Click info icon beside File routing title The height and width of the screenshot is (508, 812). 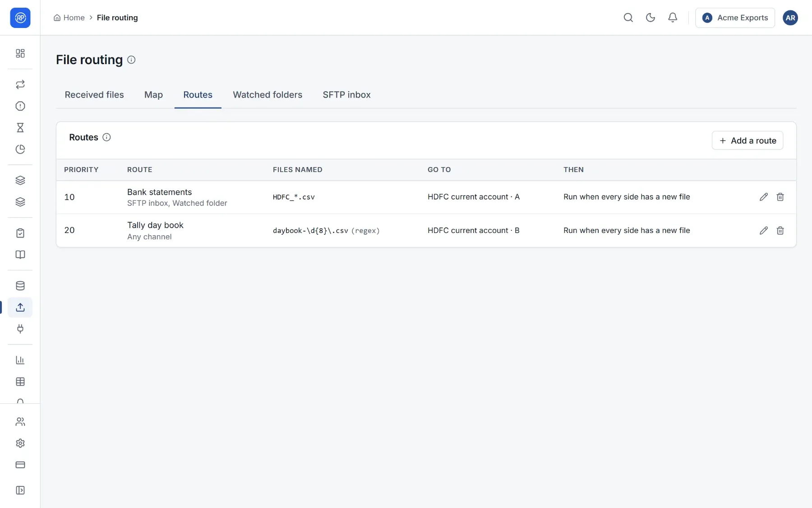tap(131, 60)
